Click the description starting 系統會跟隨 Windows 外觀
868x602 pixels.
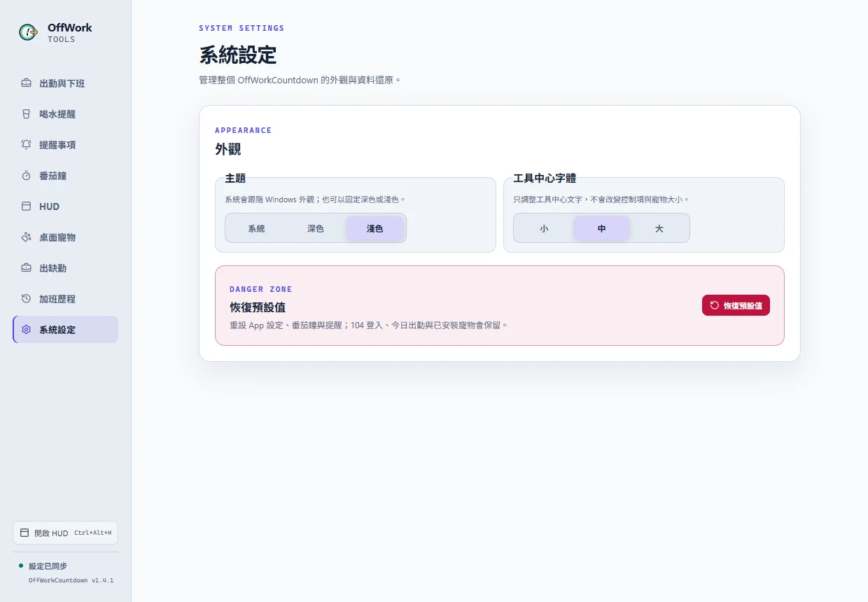tap(315, 199)
